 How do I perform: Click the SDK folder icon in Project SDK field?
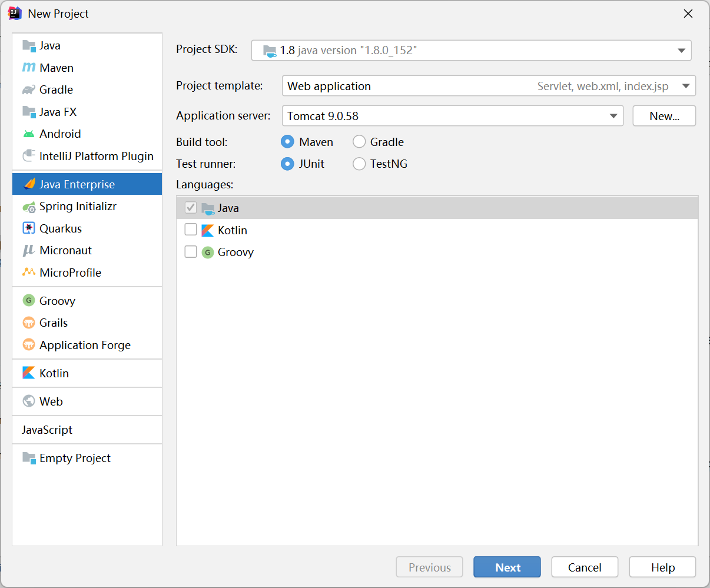click(270, 51)
